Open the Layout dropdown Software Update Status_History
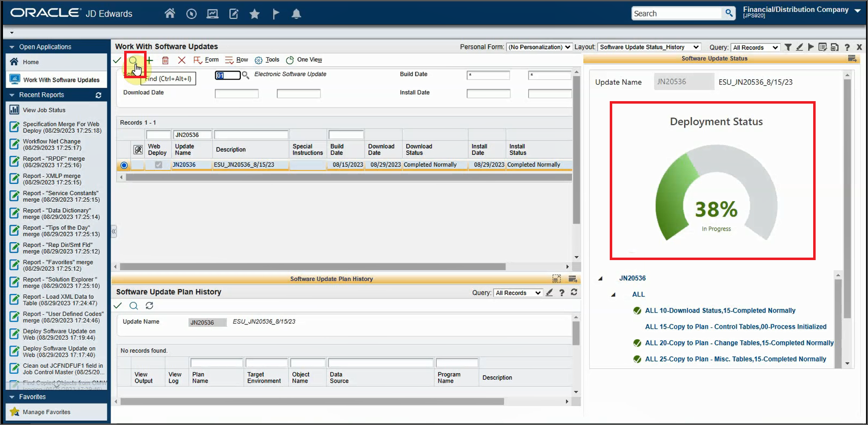Image resolution: width=868 pixels, height=425 pixels. 650,47
